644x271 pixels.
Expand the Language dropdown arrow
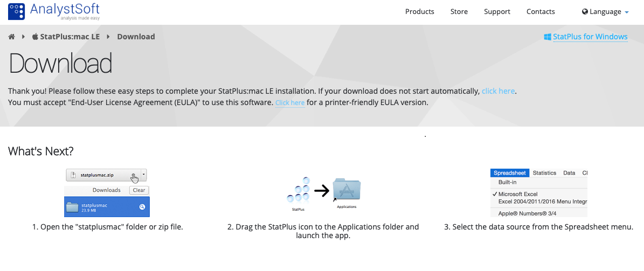click(627, 12)
